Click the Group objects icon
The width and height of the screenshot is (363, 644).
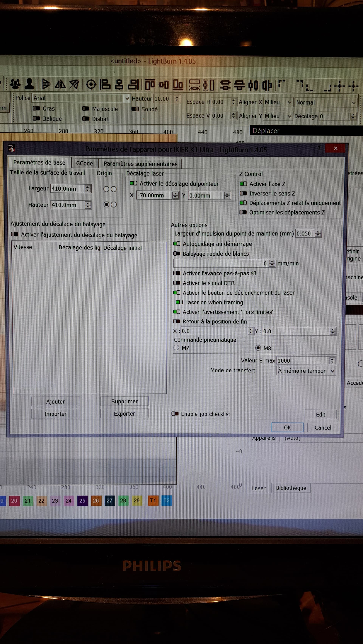15,84
